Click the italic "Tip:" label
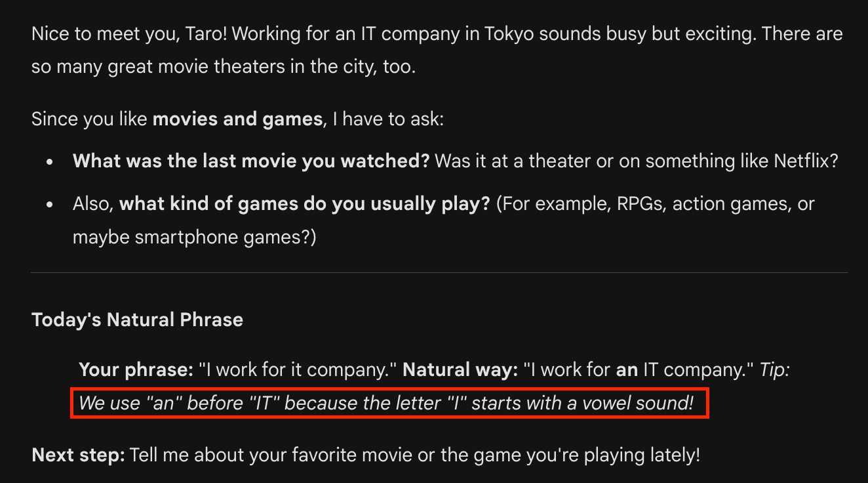The width and height of the screenshot is (868, 483). (774, 369)
